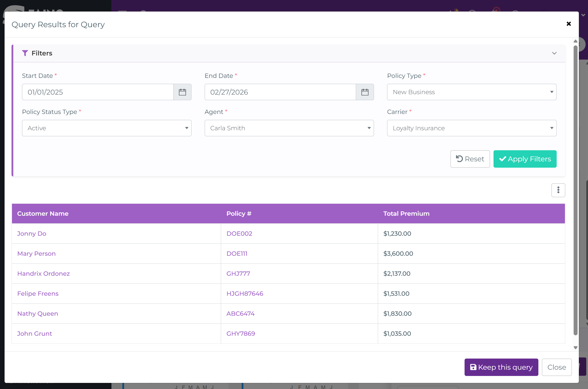Viewport: 588px width, 389px height.
Task: Click the Filters funnel icon
Action: [x=25, y=53]
